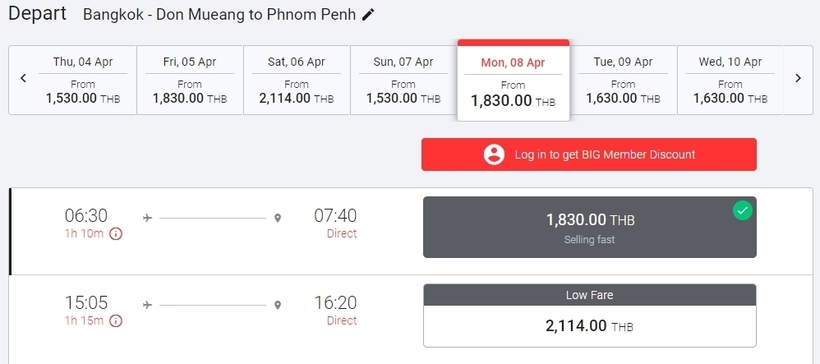Select Fri, 05 Apr date tab
This screenshot has width=820, height=364.
[189, 80]
